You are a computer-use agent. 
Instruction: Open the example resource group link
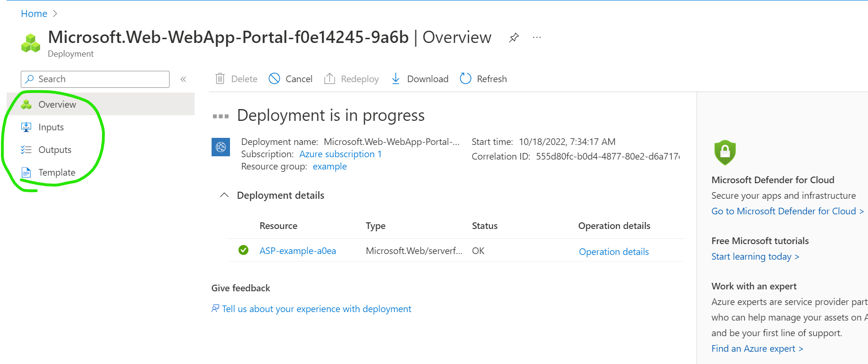(330, 166)
